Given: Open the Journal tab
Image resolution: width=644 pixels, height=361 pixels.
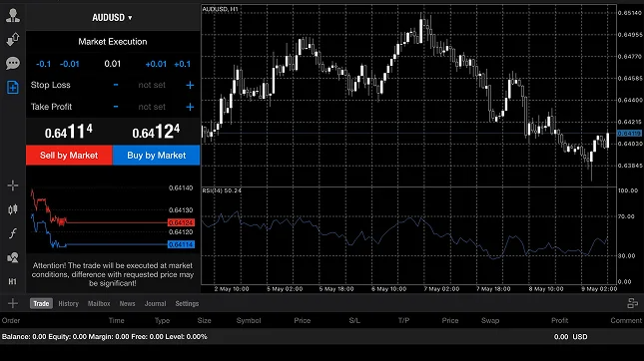Looking at the screenshot, I should 155,303.
